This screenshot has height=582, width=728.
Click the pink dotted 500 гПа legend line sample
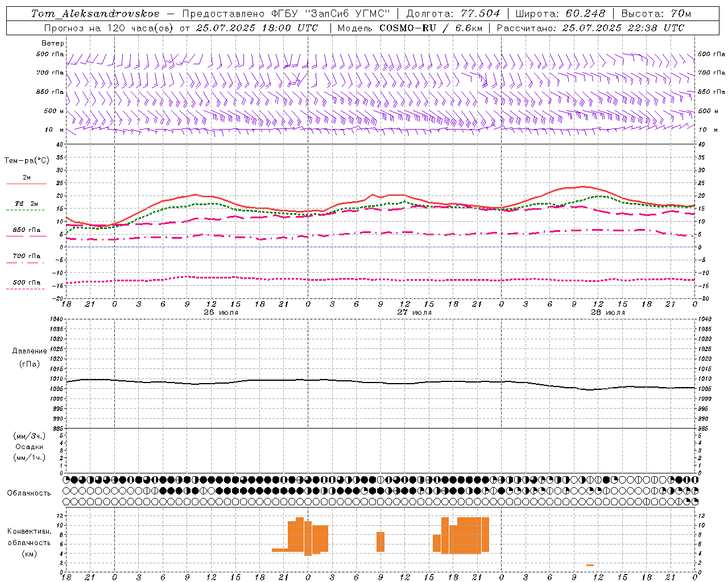point(26,289)
